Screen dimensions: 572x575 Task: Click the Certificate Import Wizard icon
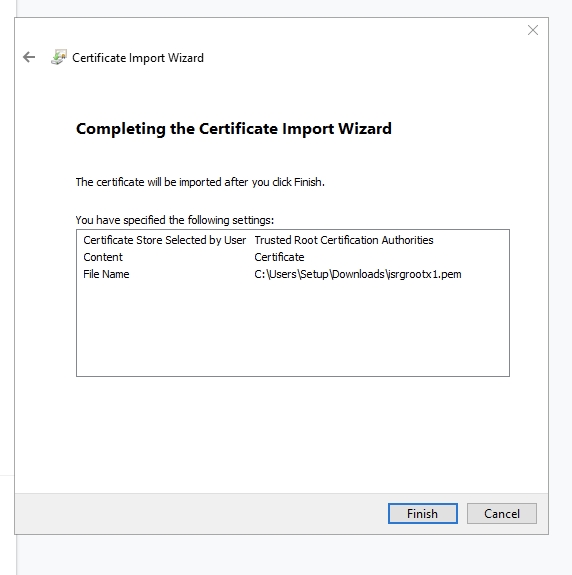[59, 57]
